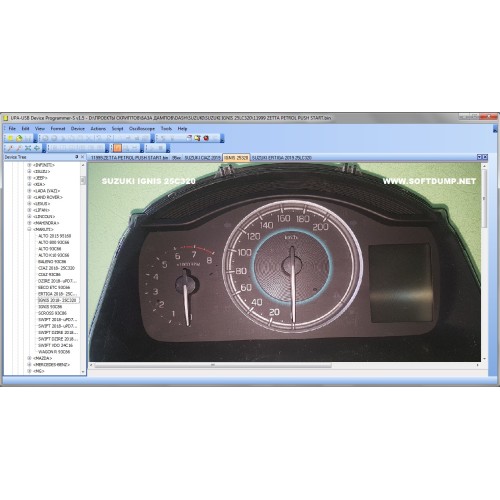This screenshot has width=500, height=500.
Task: Pin the Device Tree panel
Action: tap(77, 157)
